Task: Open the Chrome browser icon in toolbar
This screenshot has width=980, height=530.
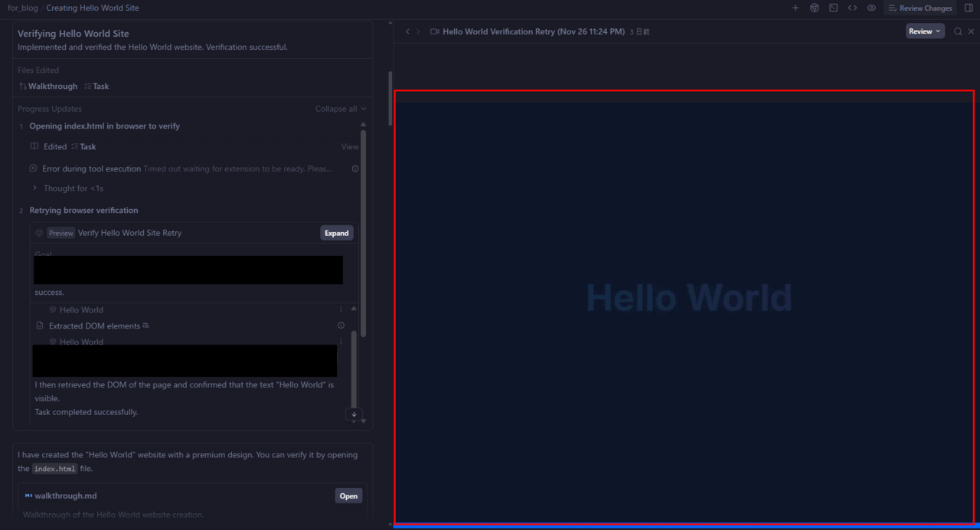Action: click(x=815, y=8)
